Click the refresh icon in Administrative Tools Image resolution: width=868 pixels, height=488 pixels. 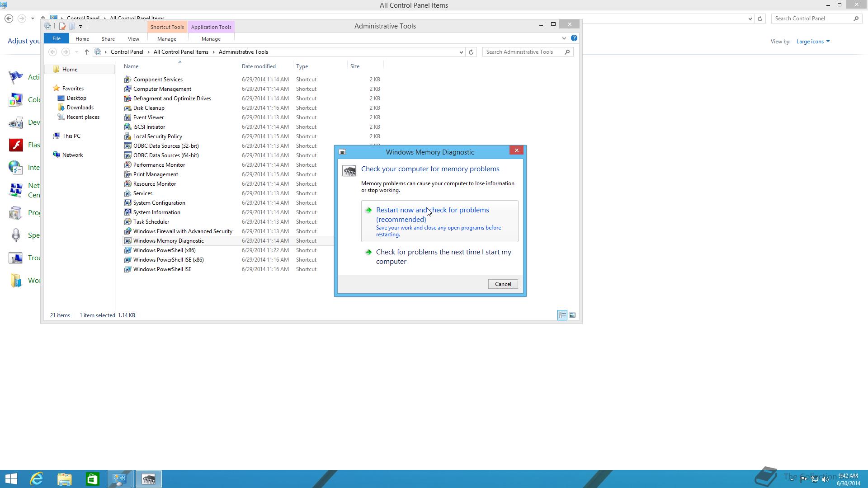[471, 52]
